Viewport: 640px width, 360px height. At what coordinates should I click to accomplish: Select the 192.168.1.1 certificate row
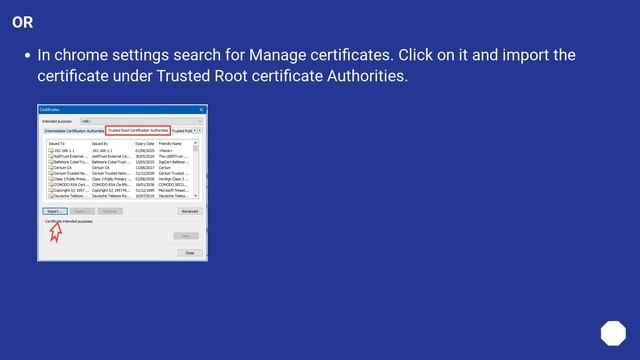click(x=120, y=151)
